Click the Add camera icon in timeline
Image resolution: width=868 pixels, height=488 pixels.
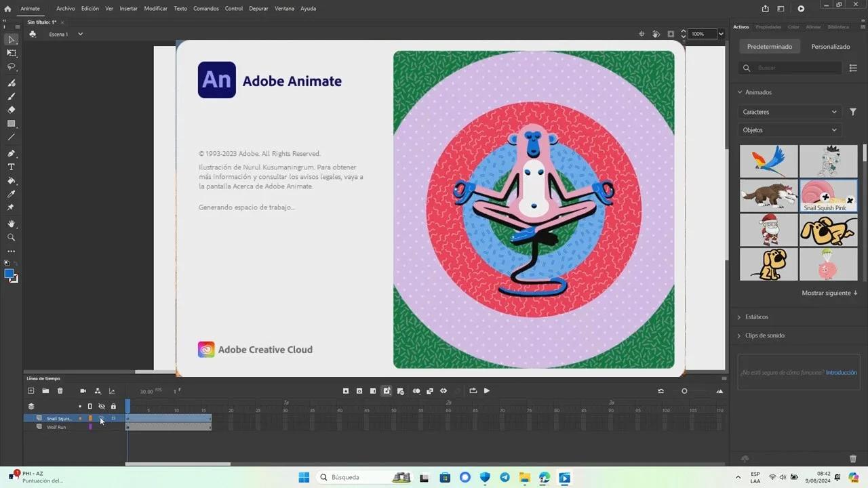(83, 390)
